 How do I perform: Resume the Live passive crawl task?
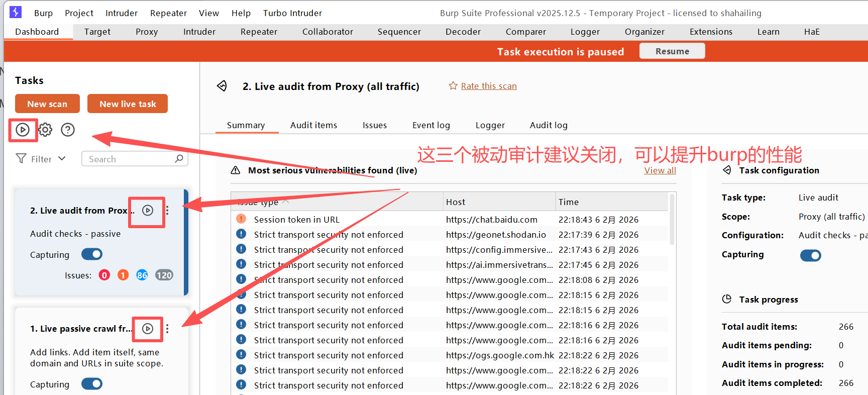[148, 329]
